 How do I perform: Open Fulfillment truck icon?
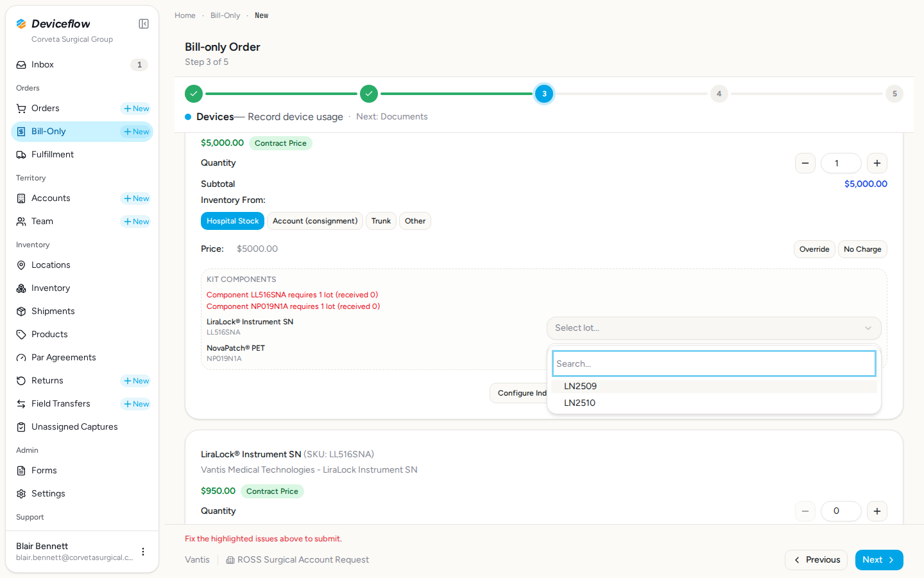(21, 155)
